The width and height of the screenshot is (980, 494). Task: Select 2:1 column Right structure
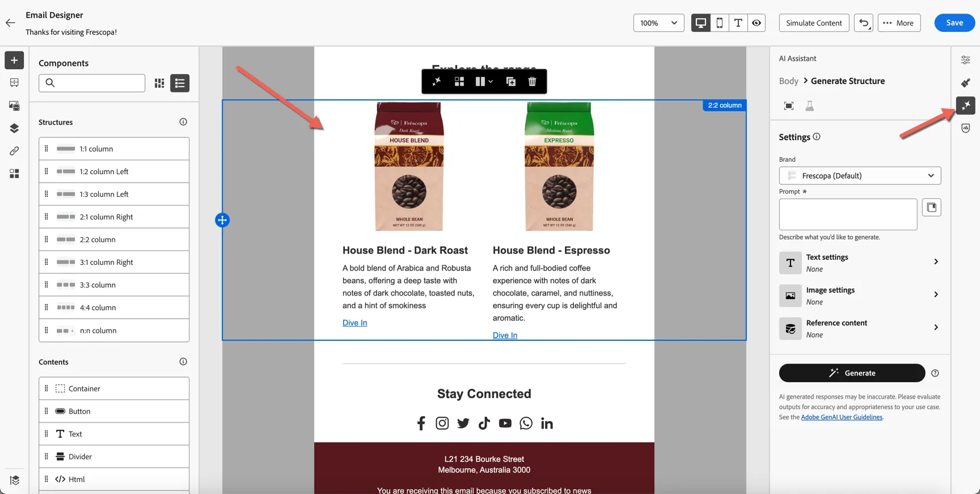click(114, 217)
